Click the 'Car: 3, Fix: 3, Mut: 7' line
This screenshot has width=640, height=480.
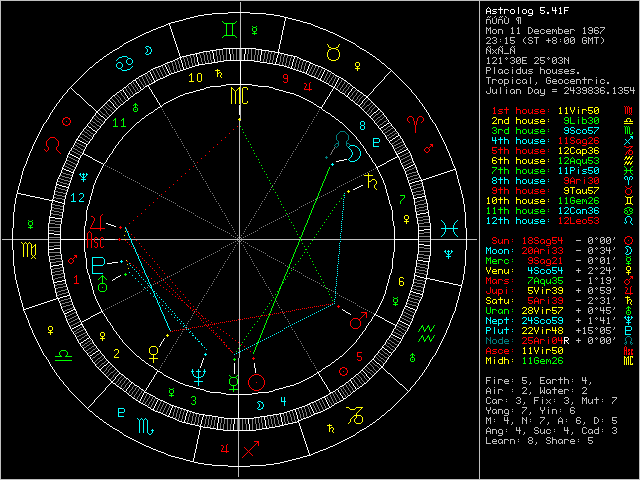coord(551,401)
